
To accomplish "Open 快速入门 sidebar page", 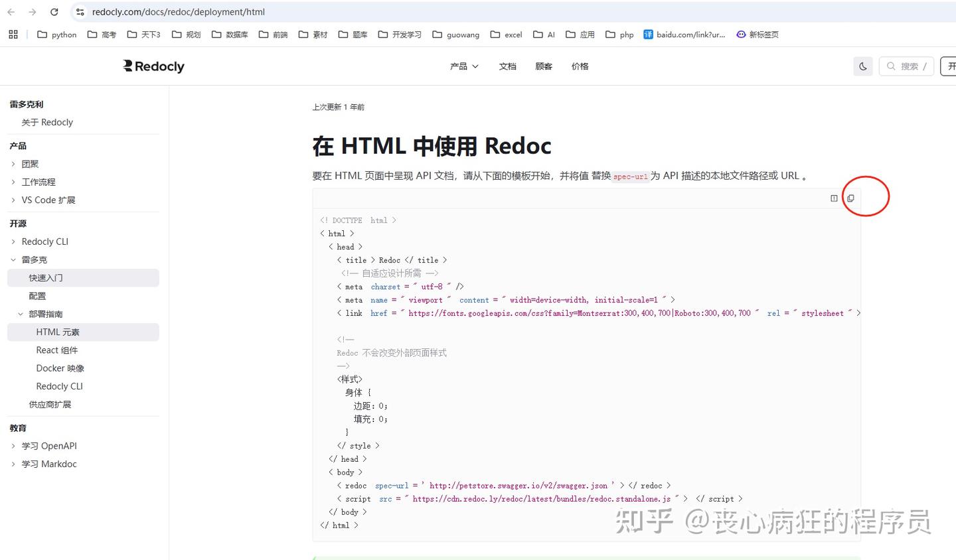I will point(83,277).
